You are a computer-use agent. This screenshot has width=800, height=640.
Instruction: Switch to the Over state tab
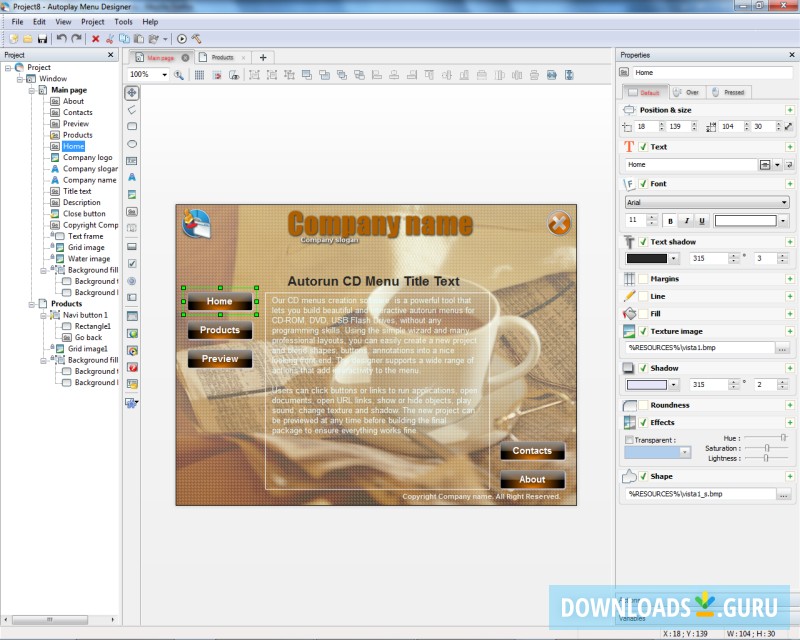tap(687, 92)
